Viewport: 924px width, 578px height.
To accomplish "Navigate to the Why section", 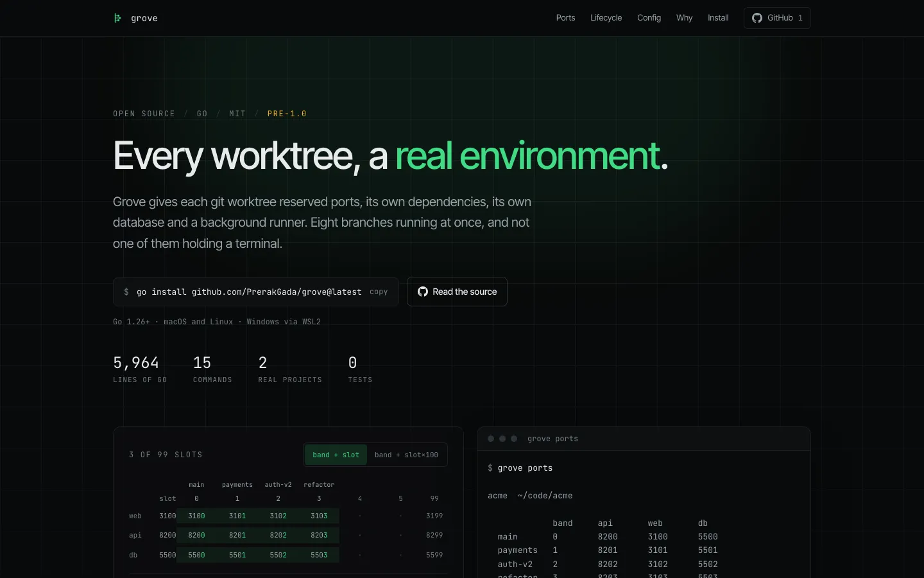I will click(684, 18).
